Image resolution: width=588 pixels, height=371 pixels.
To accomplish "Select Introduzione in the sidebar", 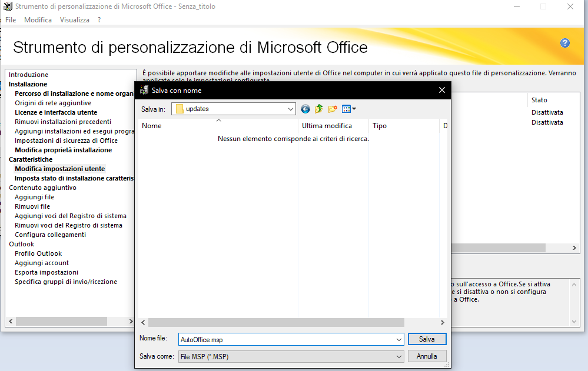I will point(28,75).
